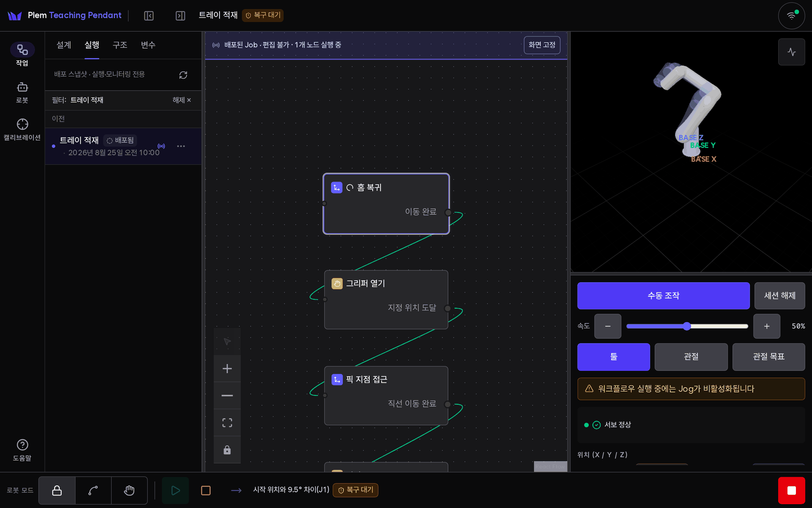This screenshot has height=508, width=812.
Task: Fit the workflow to view
Action: click(x=227, y=422)
